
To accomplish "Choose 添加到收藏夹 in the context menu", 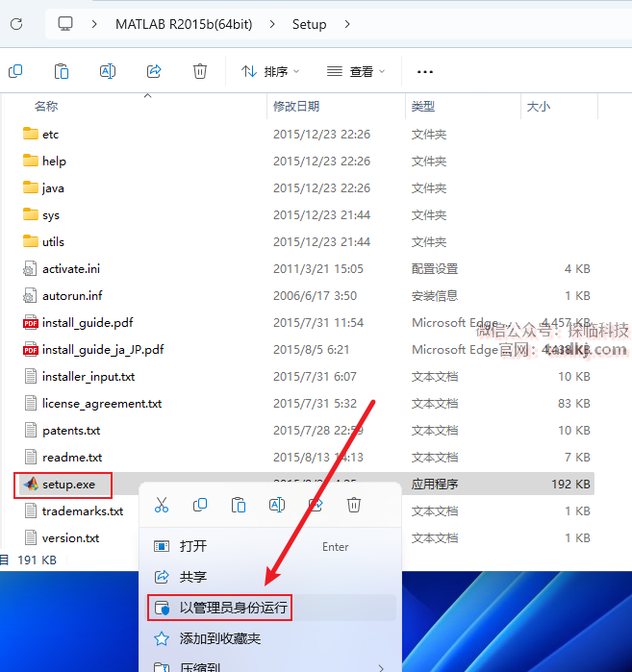I will click(270, 638).
